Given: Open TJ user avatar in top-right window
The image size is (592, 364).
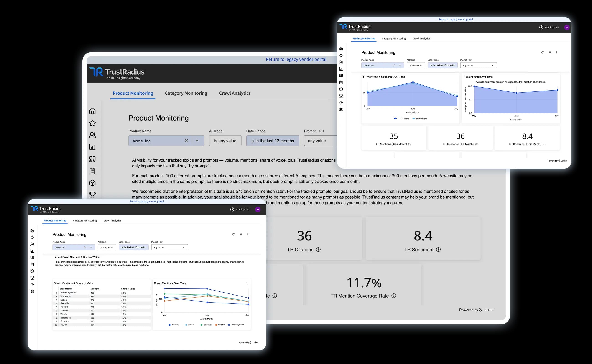Looking at the screenshot, I should point(567,28).
